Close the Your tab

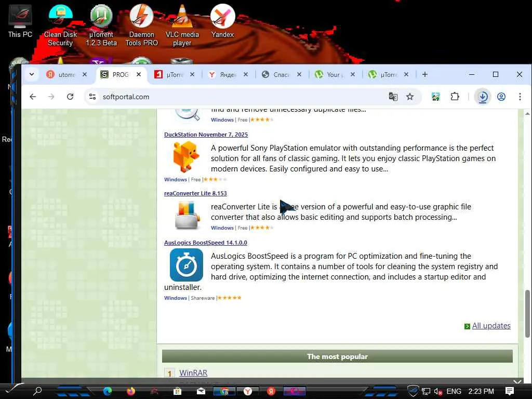[353, 74]
